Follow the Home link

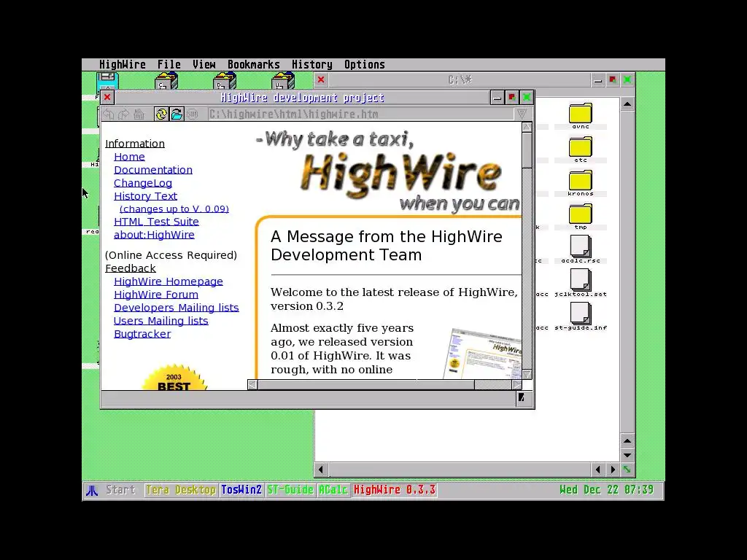point(129,157)
